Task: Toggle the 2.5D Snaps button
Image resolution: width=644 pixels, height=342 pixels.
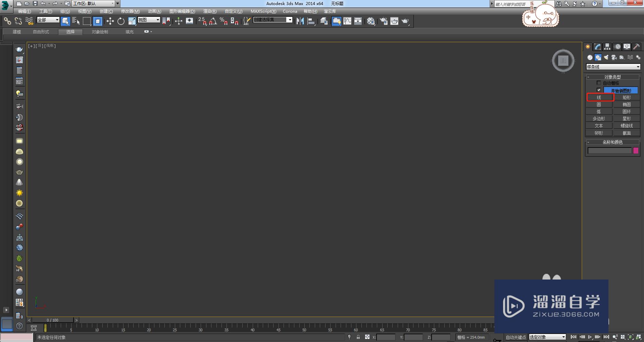Action: point(202,21)
